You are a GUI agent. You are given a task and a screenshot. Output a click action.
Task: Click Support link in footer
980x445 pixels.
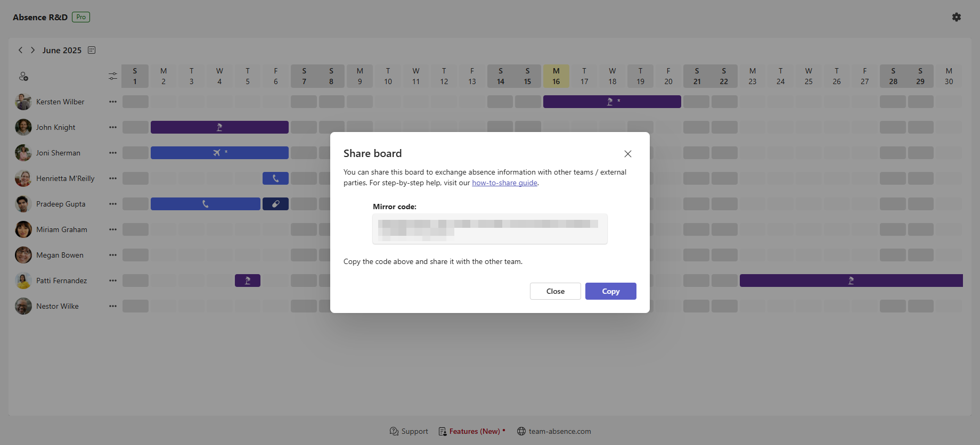point(409,431)
